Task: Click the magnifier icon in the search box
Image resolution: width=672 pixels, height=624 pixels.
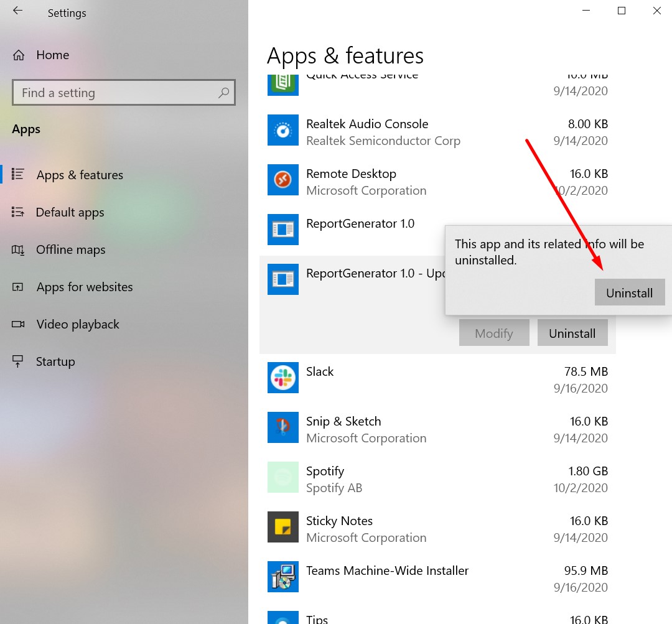Action: pyautogui.click(x=224, y=93)
